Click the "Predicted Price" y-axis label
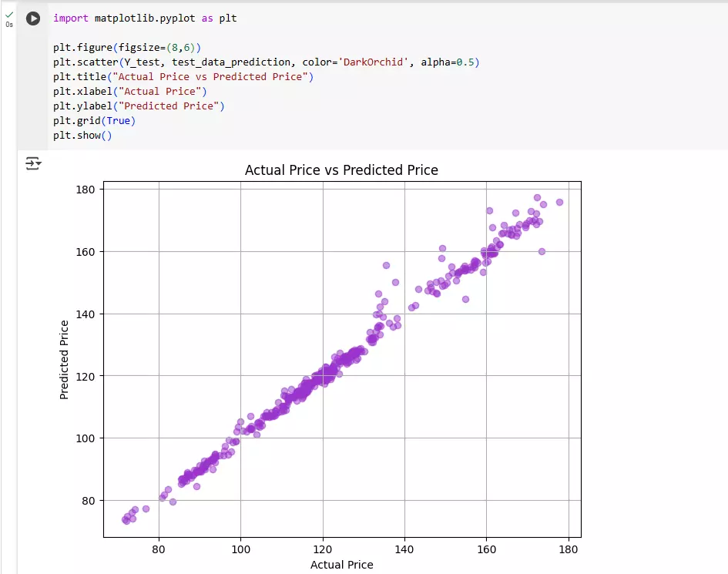The width and height of the screenshot is (728, 574). coord(65,360)
